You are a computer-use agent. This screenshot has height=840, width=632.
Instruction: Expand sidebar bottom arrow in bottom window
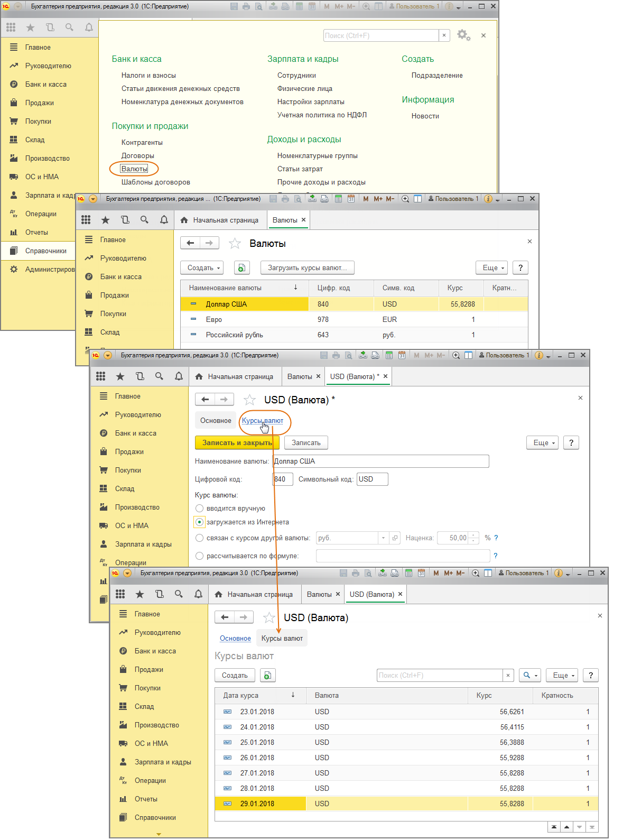(x=159, y=834)
